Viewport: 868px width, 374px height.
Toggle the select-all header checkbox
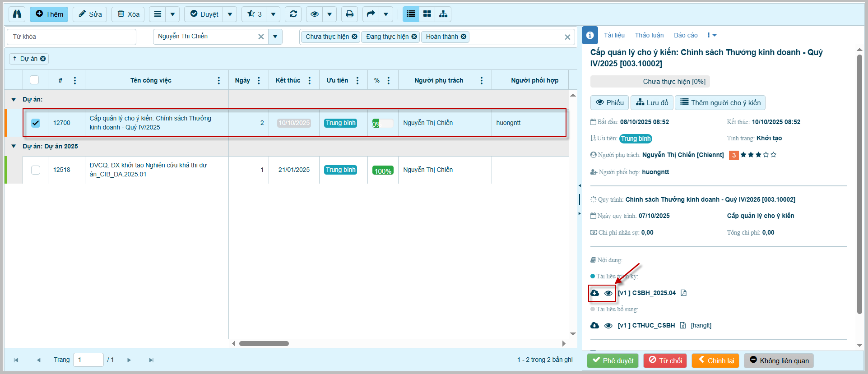tap(34, 80)
